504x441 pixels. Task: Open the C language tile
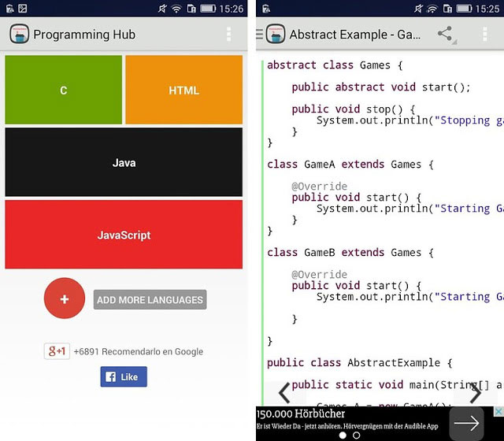63,90
